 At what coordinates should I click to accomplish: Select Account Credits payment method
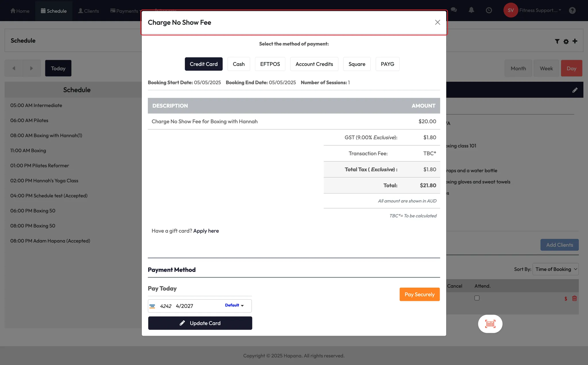[314, 64]
